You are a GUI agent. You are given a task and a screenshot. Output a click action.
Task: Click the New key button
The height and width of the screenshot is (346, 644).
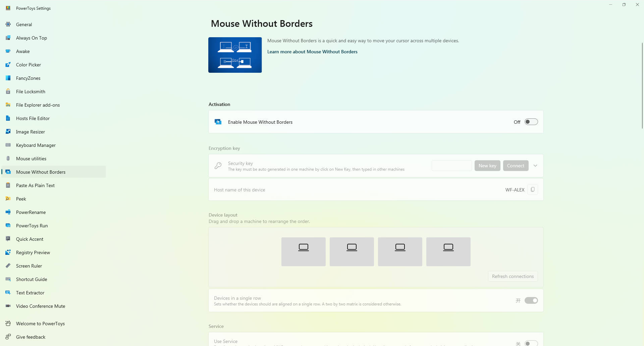point(487,166)
